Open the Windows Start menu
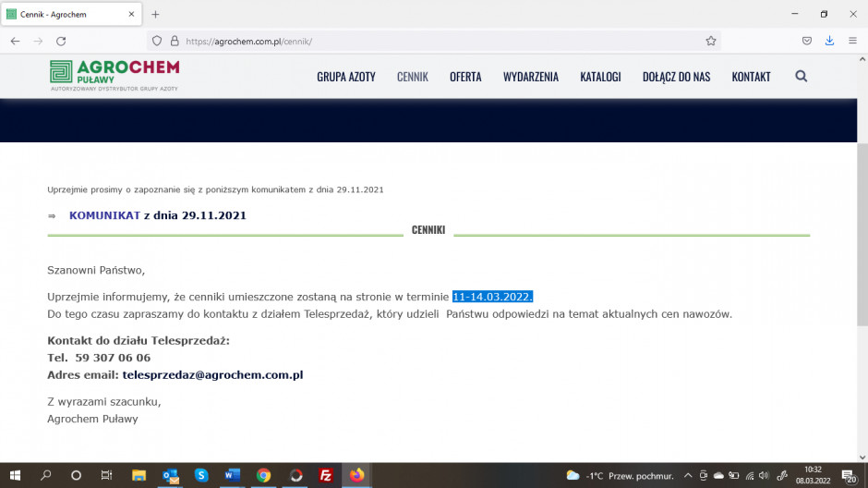 [15, 475]
